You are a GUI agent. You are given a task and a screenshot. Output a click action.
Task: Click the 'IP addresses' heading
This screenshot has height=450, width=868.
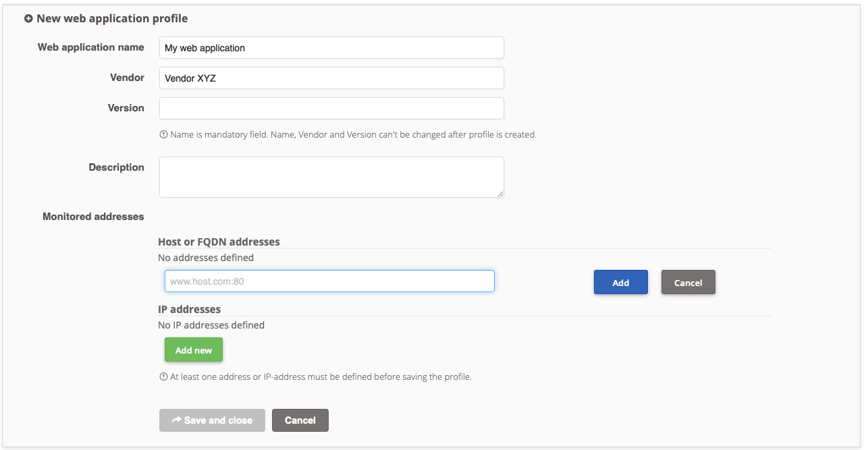coord(190,309)
